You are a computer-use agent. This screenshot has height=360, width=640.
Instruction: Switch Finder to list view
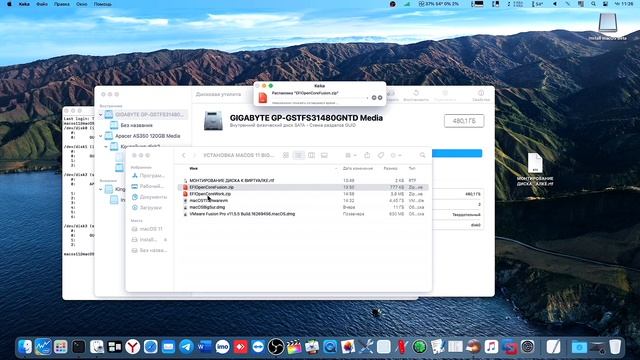click(299, 156)
